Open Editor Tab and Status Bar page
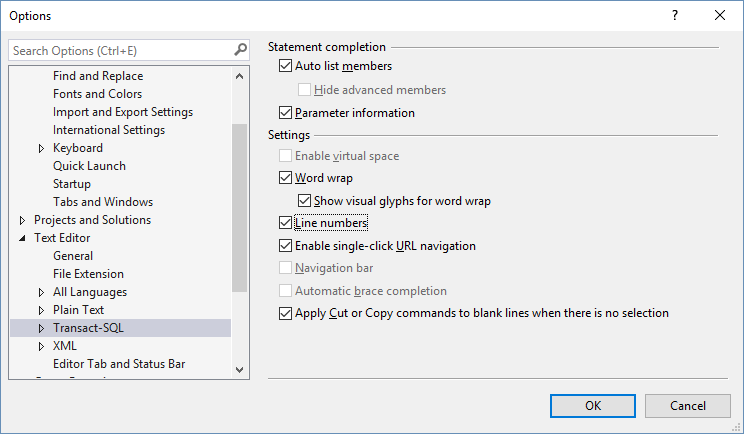Viewport: 744px width, 435px height. pyautogui.click(x=119, y=364)
